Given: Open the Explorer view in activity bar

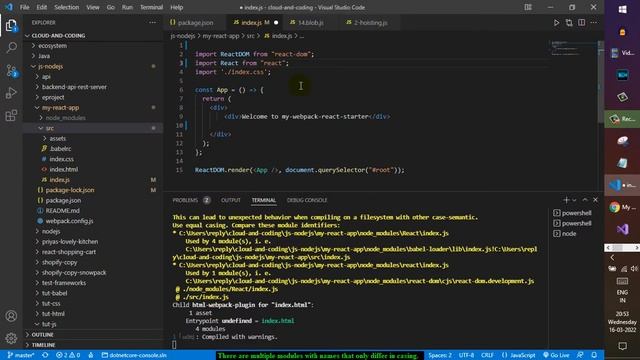Looking at the screenshot, I should coord(11,26).
